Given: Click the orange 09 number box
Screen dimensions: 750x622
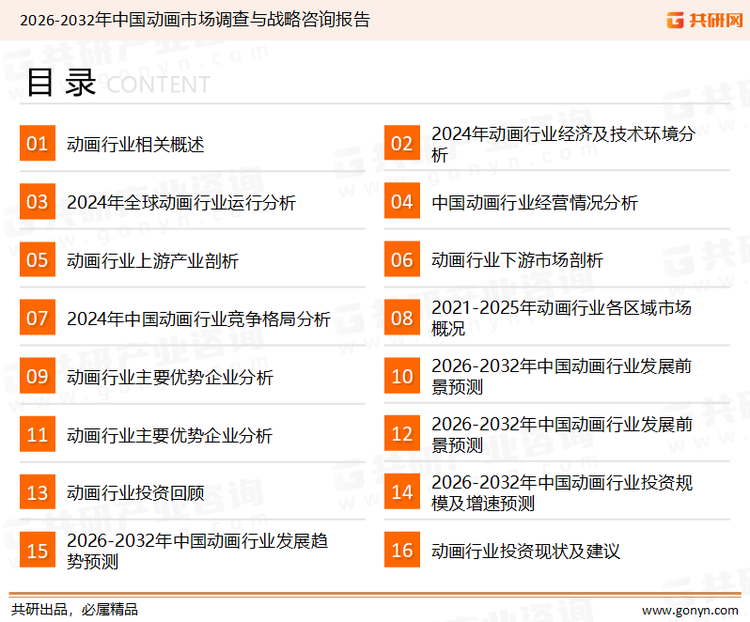Looking at the screenshot, I should pos(37,376).
